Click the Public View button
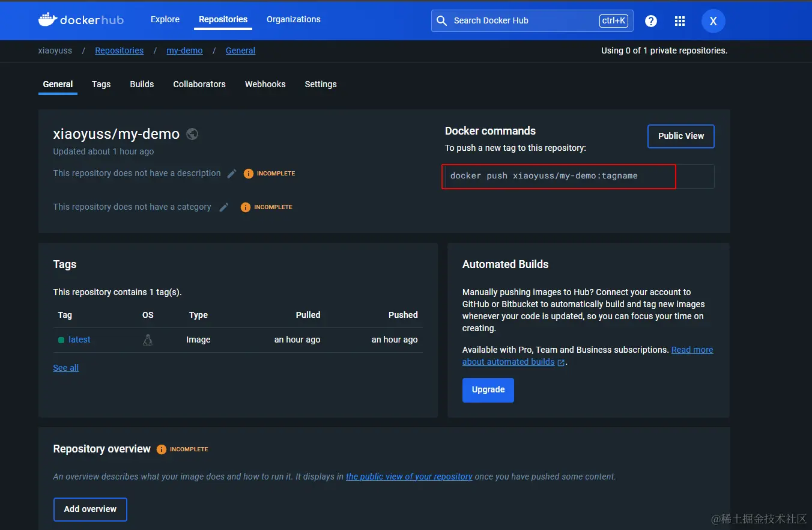This screenshot has height=530, width=812. [x=681, y=136]
